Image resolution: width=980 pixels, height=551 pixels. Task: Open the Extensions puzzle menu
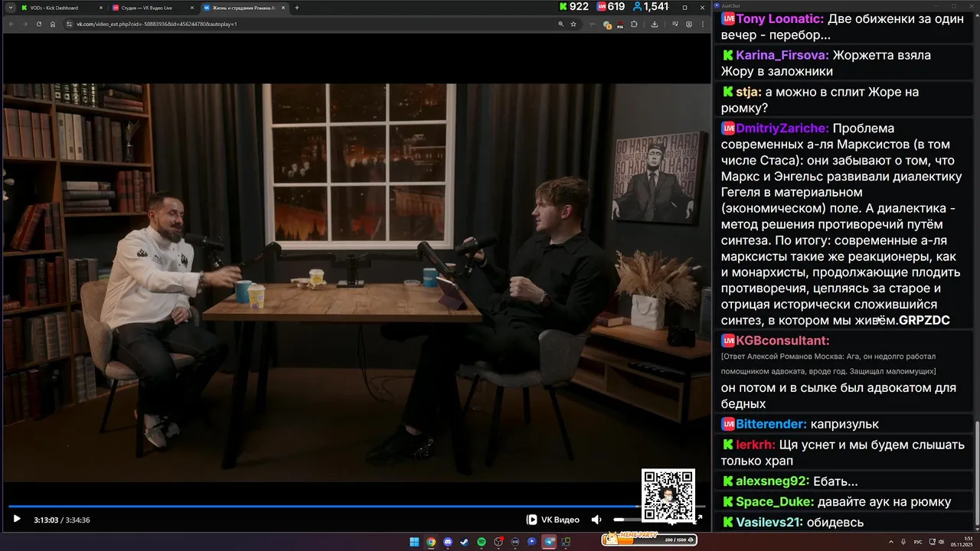click(x=634, y=24)
